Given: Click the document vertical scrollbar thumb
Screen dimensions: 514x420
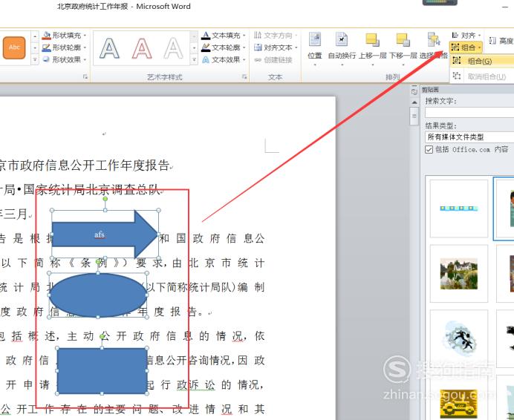Looking at the screenshot, I should coord(414,116).
